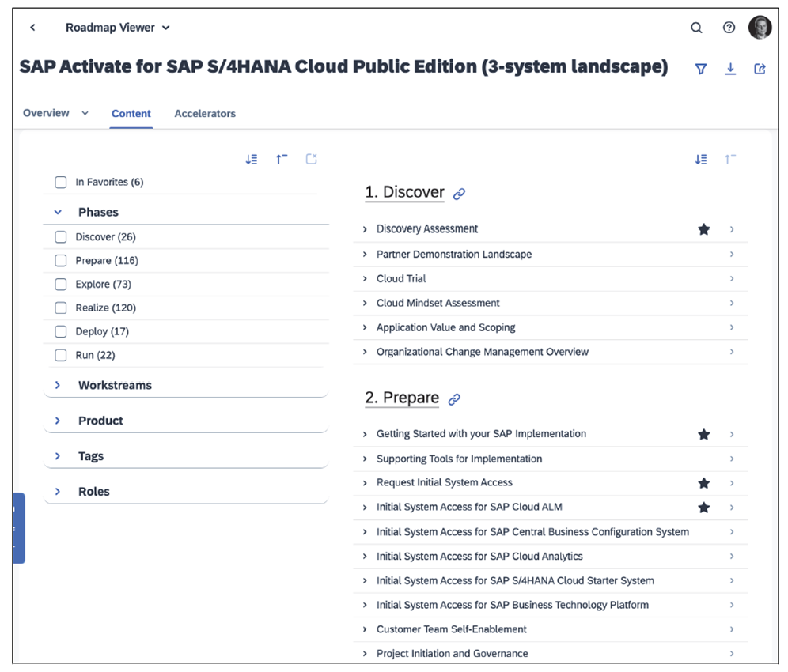Toggle star on Initial System Access for SAP Cloud ALM
The height and width of the screenshot is (672, 788).
point(704,508)
